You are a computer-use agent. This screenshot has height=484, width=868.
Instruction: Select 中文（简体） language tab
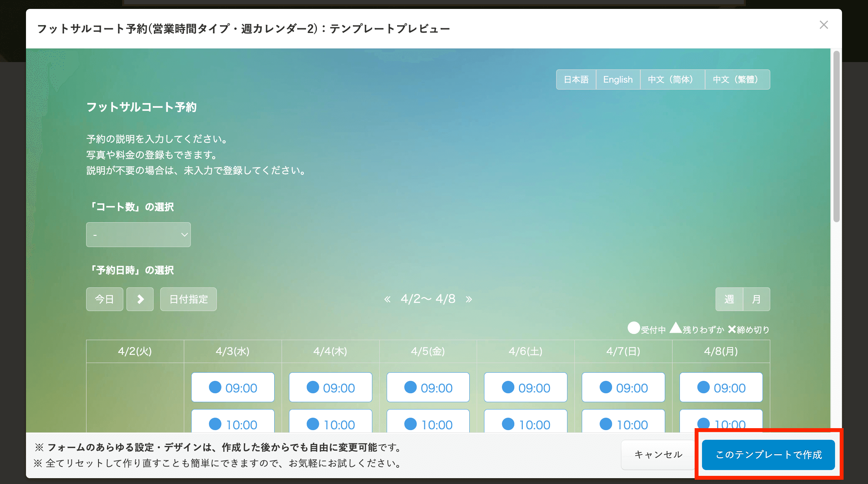click(672, 80)
